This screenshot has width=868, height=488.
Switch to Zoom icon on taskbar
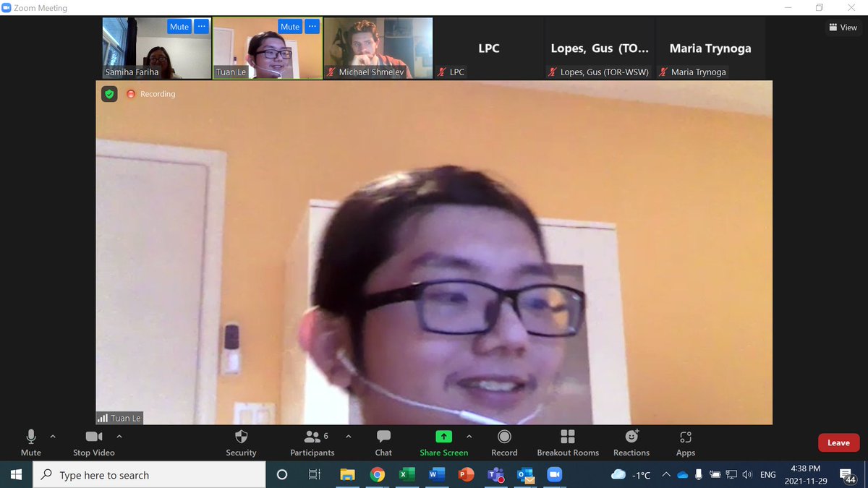coord(555,475)
